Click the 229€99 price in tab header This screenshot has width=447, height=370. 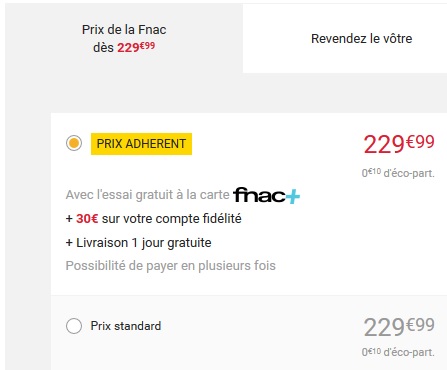point(136,47)
